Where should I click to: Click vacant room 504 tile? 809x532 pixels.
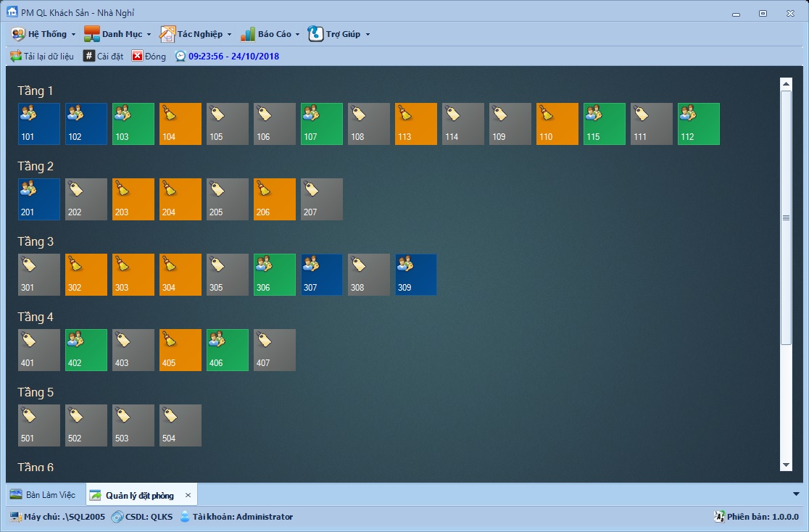pyautogui.click(x=181, y=425)
